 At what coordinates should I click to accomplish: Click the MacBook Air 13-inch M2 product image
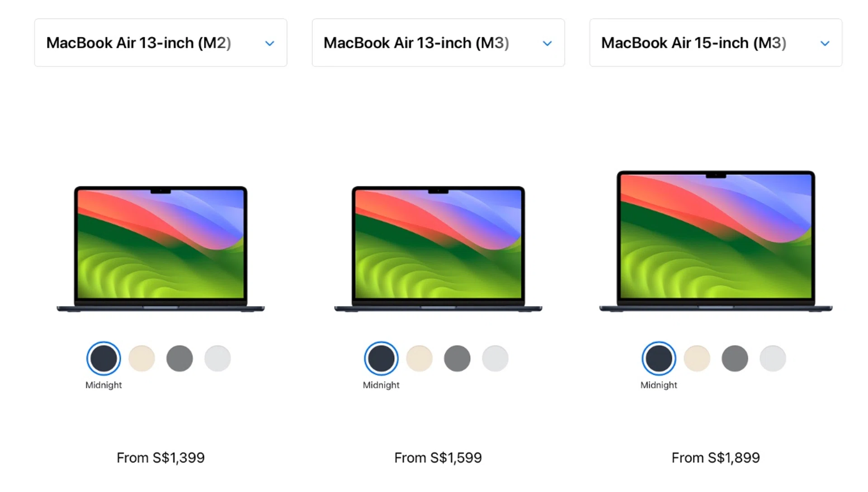[160, 246]
